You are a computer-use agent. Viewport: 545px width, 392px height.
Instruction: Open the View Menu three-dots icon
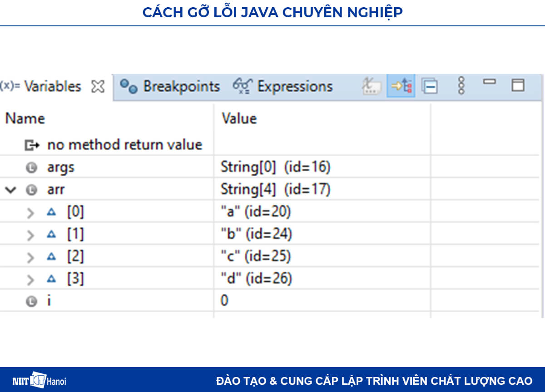pyautogui.click(x=461, y=85)
